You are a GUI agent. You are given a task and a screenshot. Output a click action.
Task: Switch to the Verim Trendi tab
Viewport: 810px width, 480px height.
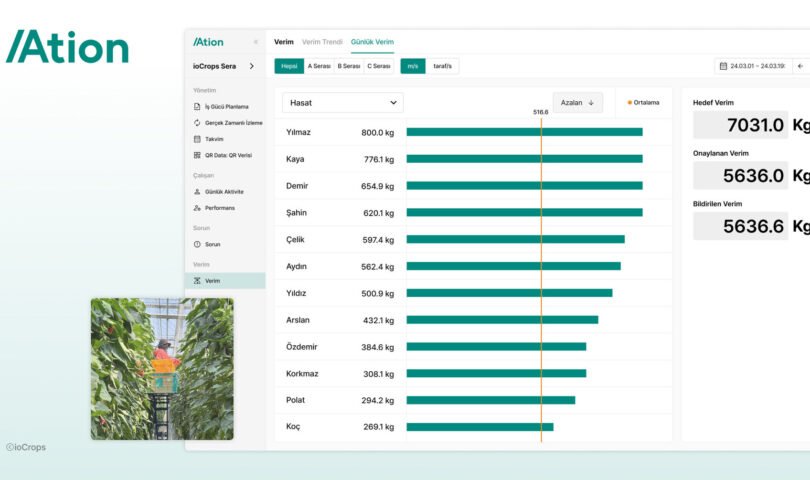tap(322, 42)
